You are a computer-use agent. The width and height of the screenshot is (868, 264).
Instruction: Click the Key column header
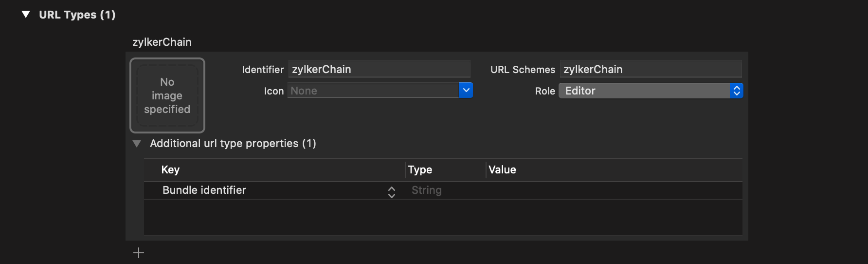coord(170,170)
